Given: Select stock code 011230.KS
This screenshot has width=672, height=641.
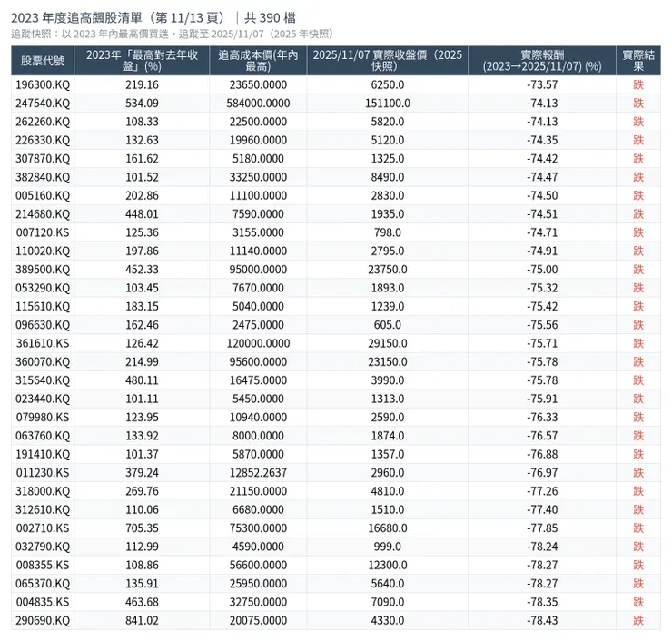Looking at the screenshot, I should tap(43, 473).
